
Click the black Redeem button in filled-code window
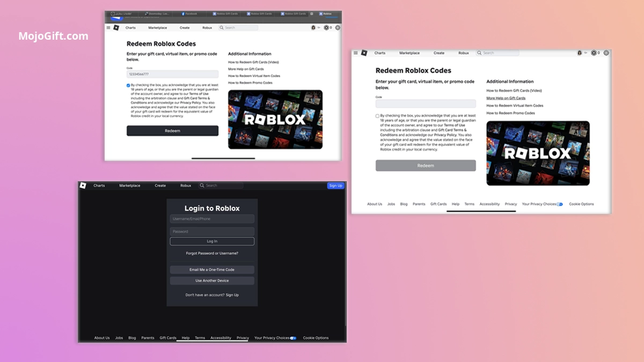coord(172,131)
